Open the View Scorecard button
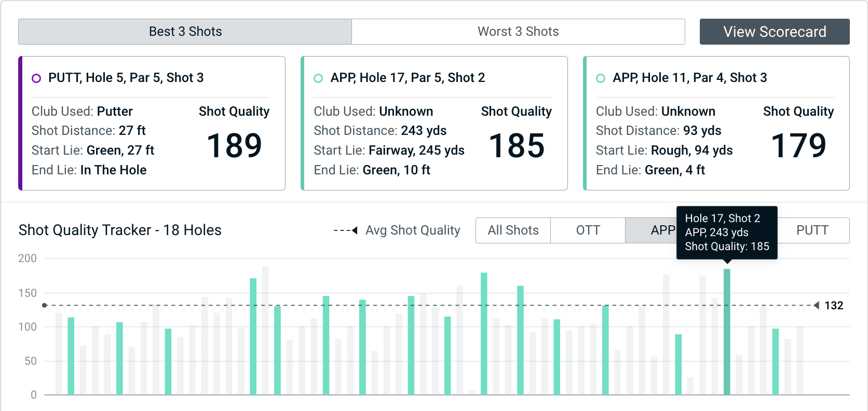The width and height of the screenshot is (868, 411). coord(774,32)
